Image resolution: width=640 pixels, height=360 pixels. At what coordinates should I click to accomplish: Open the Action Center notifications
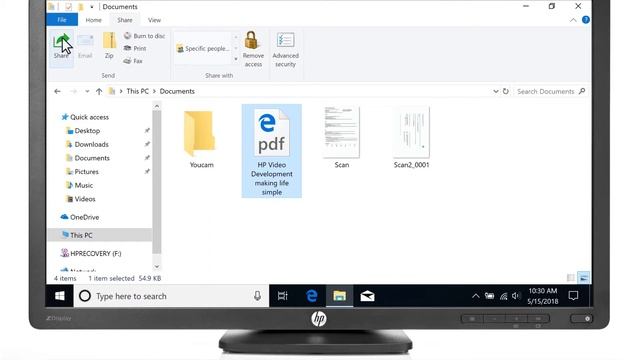[573, 296]
